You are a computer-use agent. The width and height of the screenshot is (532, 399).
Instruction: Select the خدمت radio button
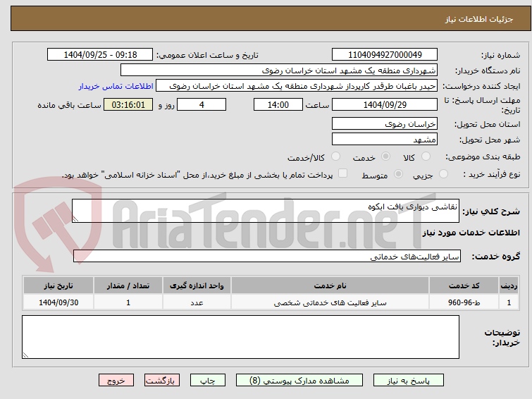click(385, 156)
